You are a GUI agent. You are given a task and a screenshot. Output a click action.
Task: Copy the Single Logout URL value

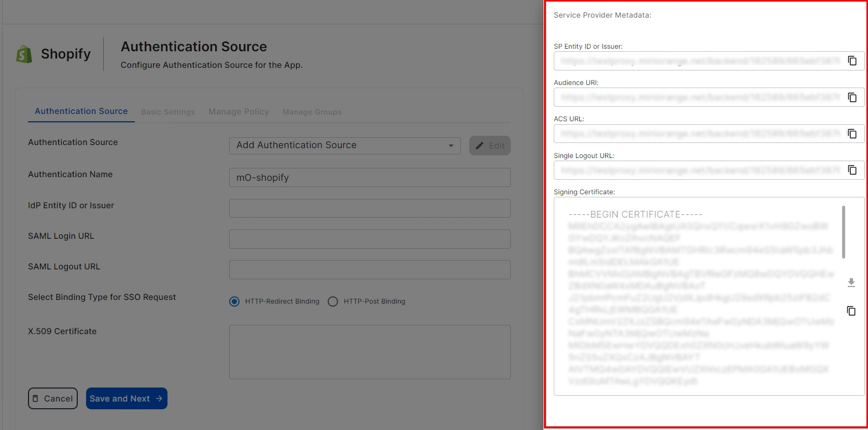(852, 170)
